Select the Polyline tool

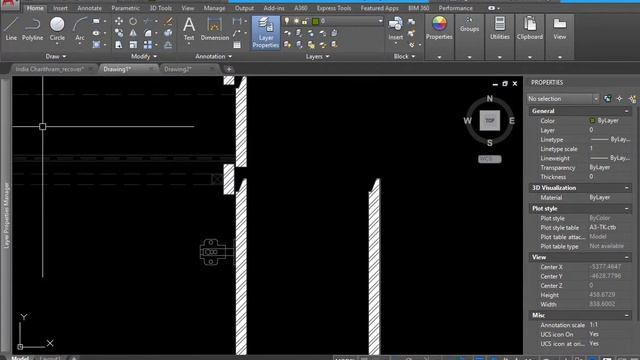[32, 29]
